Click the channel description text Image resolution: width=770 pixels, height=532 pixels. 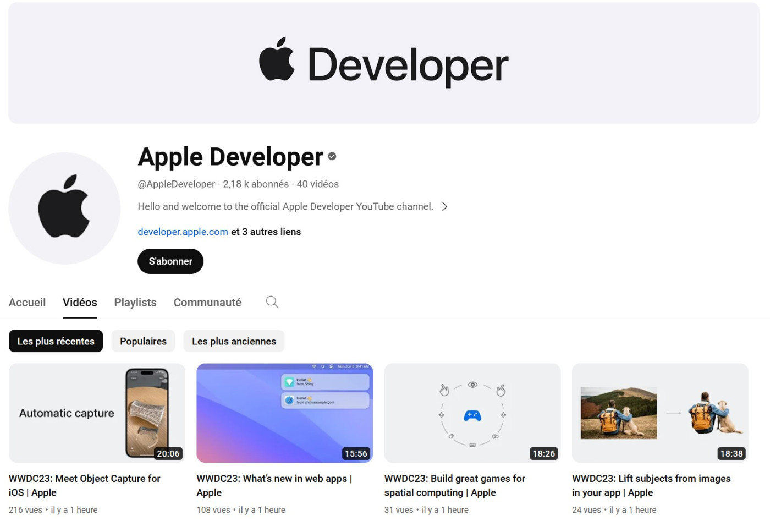pyautogui.click(x=285, y=207)
